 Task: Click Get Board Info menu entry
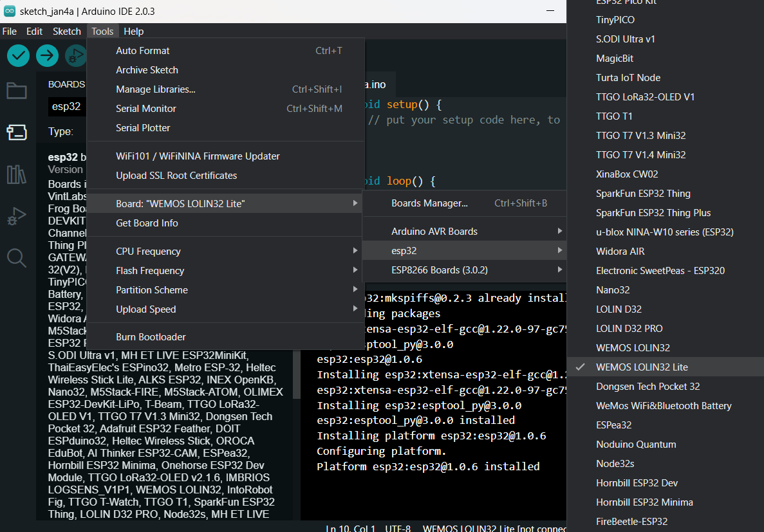pos(225,223)
